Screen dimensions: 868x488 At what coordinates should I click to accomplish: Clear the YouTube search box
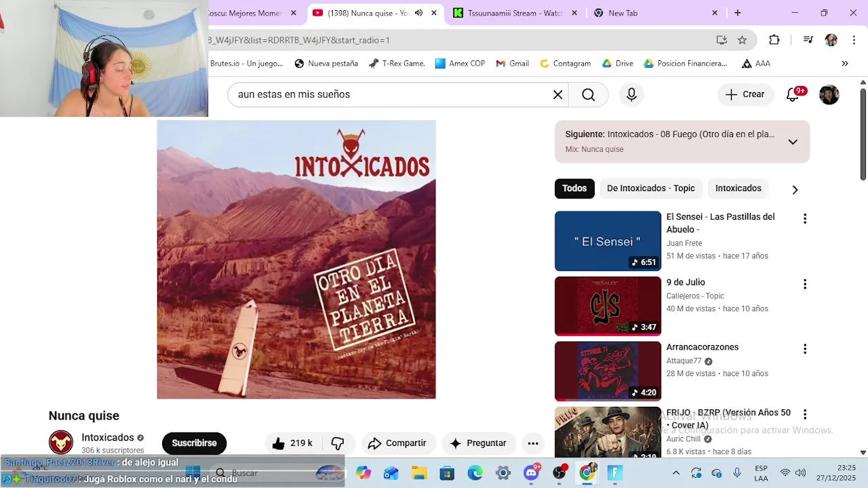(x=557, y=95)
